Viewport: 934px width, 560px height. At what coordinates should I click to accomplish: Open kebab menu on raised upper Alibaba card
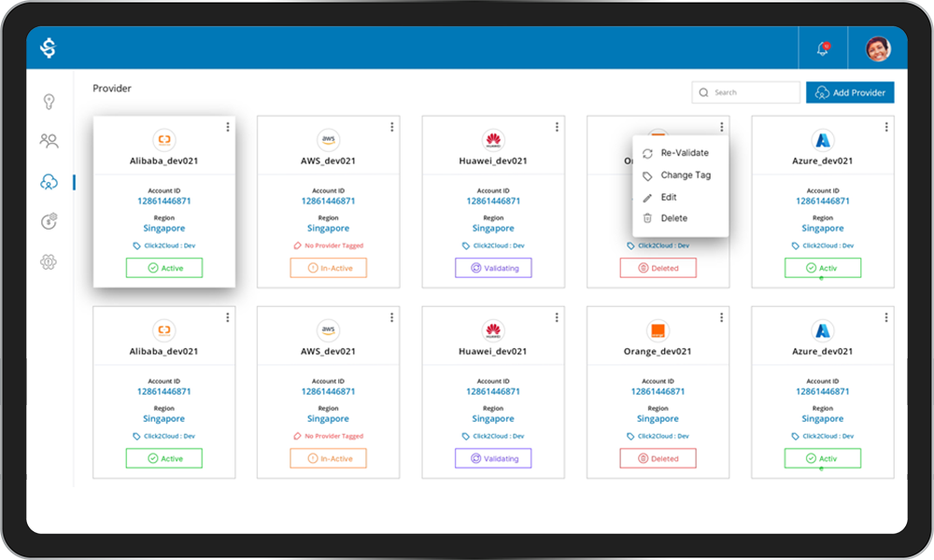click(x=228, y=127)
